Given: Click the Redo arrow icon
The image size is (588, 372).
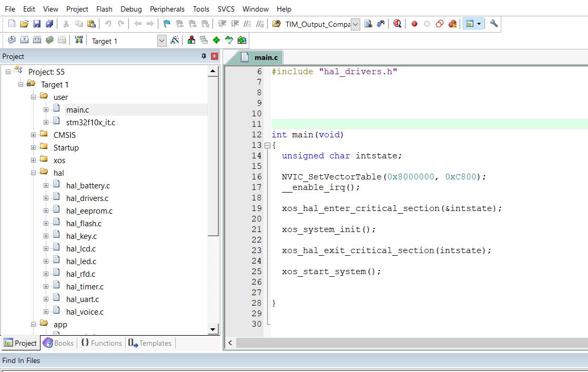Looking at the screenshot, I should [x=121, y=24].
